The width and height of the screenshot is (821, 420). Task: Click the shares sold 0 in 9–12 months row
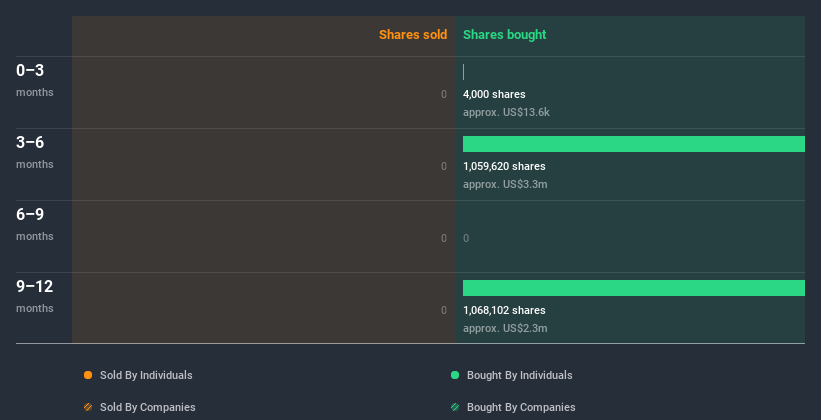tap(444, 310)
